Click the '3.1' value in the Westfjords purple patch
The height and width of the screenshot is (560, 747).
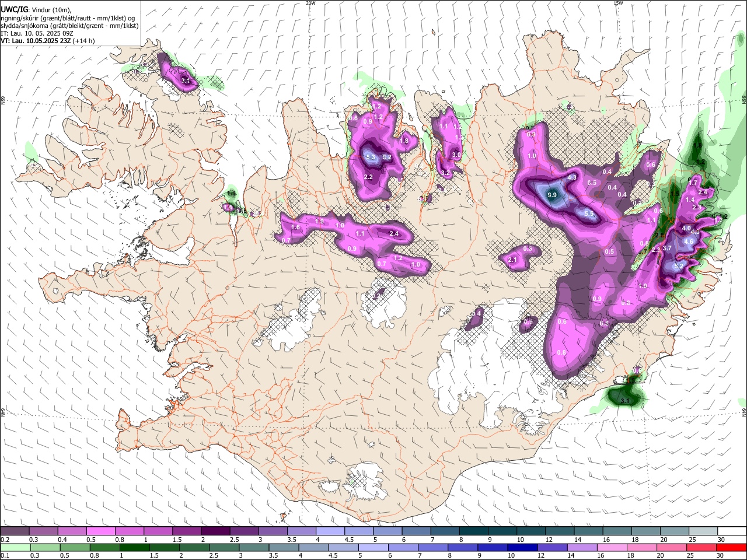pos(186,80)
